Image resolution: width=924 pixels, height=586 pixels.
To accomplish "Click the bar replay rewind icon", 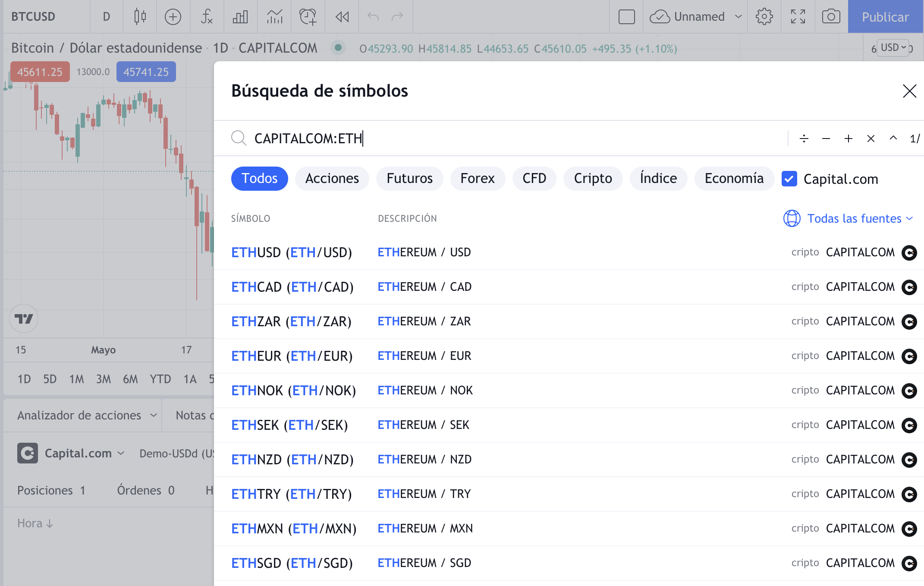I will pyautogui.click(x=342, y=17).
